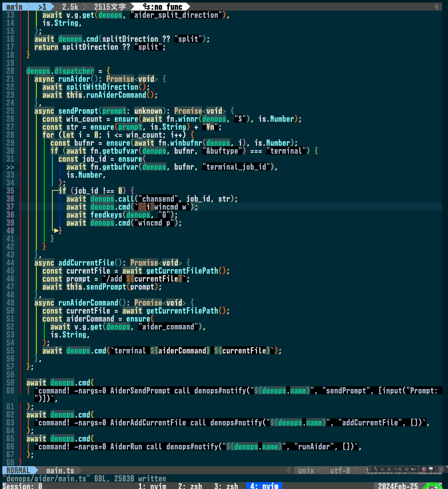The height and width of the screenshot is (489, 448).
Task: Click the 'utf-8' encoding indicator
Action: [x=340, y=470]
